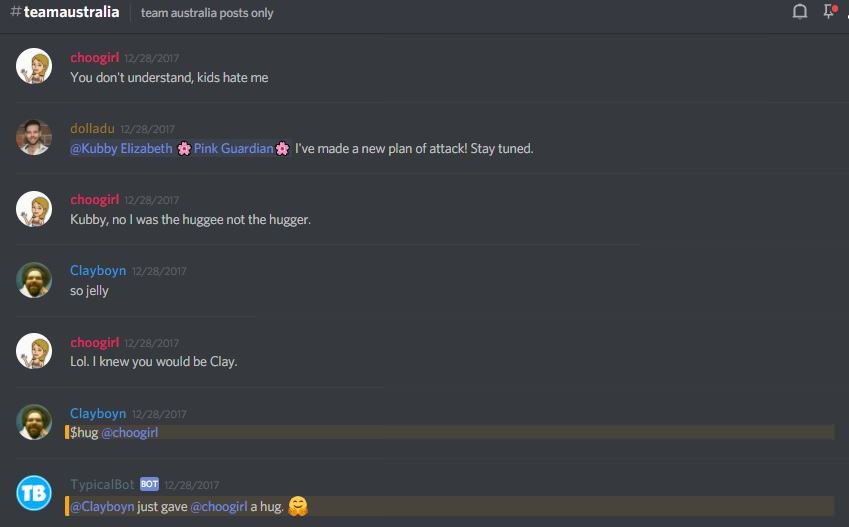Click the teamaustralia channel name
Screen dimensions: 849x527
[71, 11]
